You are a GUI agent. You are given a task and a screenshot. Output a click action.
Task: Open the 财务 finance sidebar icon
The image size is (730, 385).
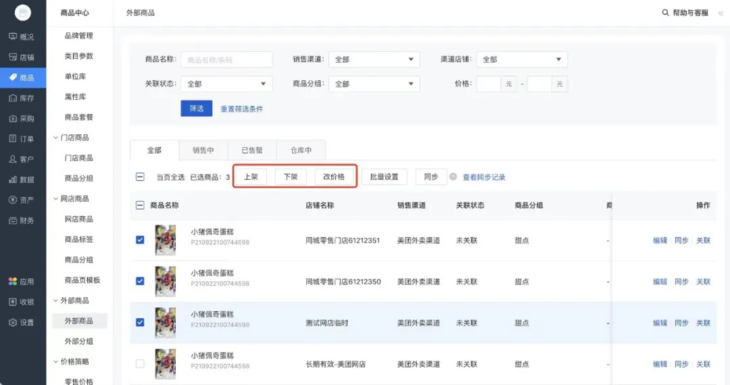tap(13, 220)
